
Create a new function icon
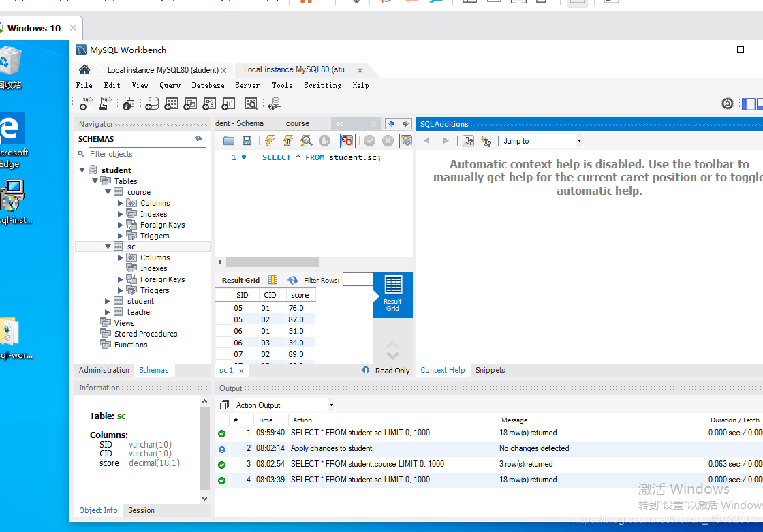coord(228,103)
